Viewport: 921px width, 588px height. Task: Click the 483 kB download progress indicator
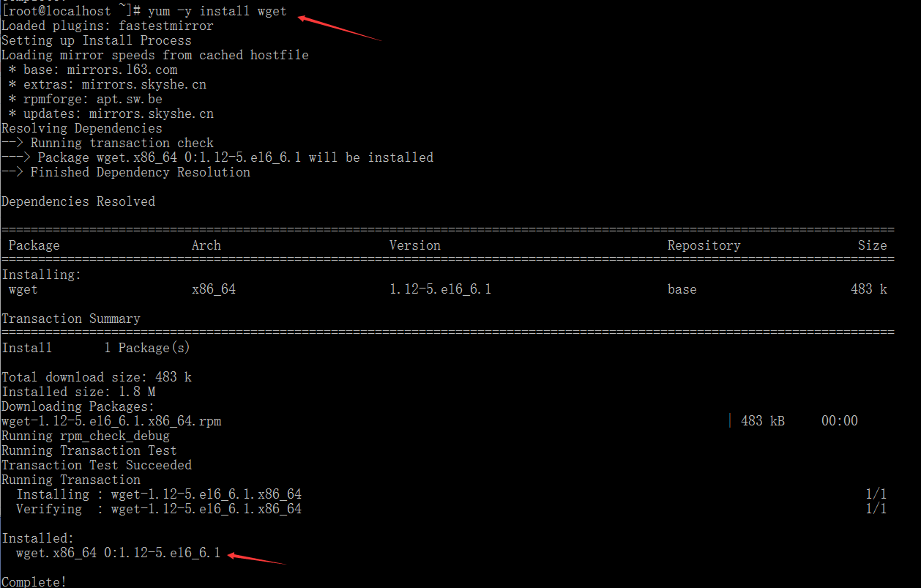point(762,421)
